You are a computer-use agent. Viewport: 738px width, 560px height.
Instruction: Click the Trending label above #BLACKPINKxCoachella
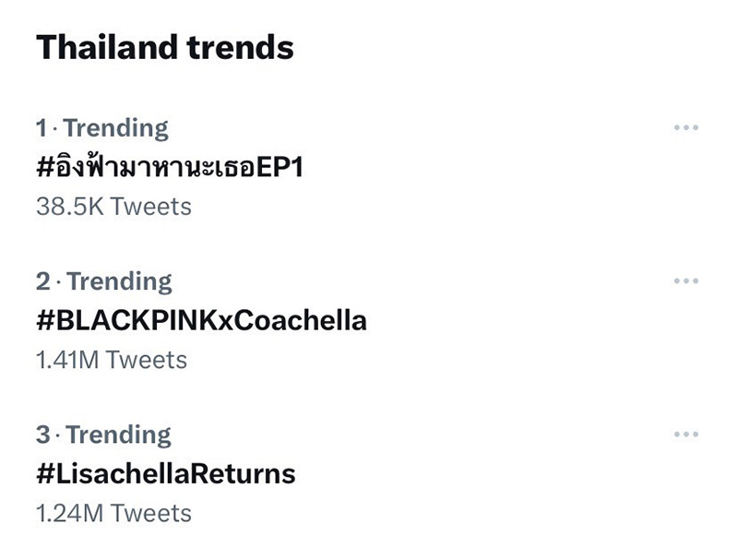[119, 281]
